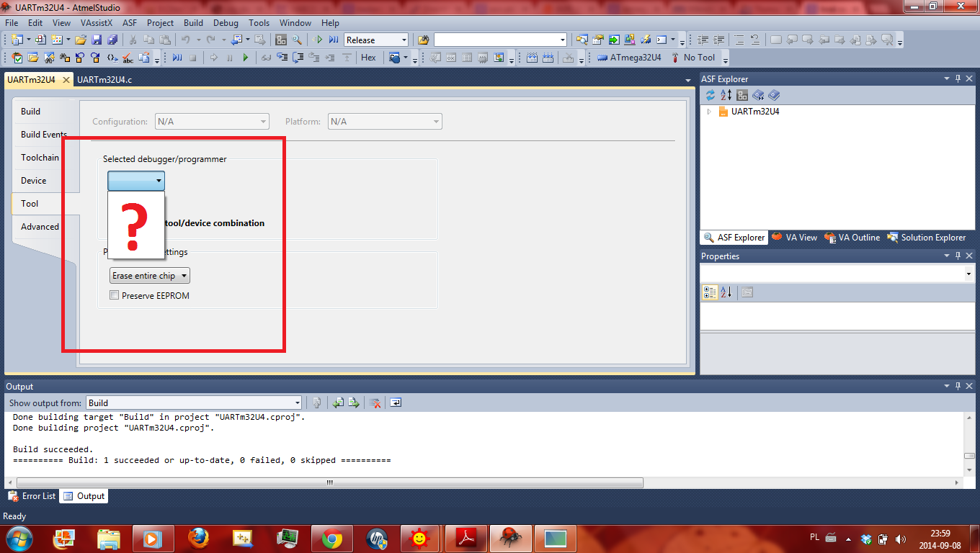This screenshot has height=553, width=980.
Task: Open the Selected debugger/programmer dropdown
Action: 136,181
